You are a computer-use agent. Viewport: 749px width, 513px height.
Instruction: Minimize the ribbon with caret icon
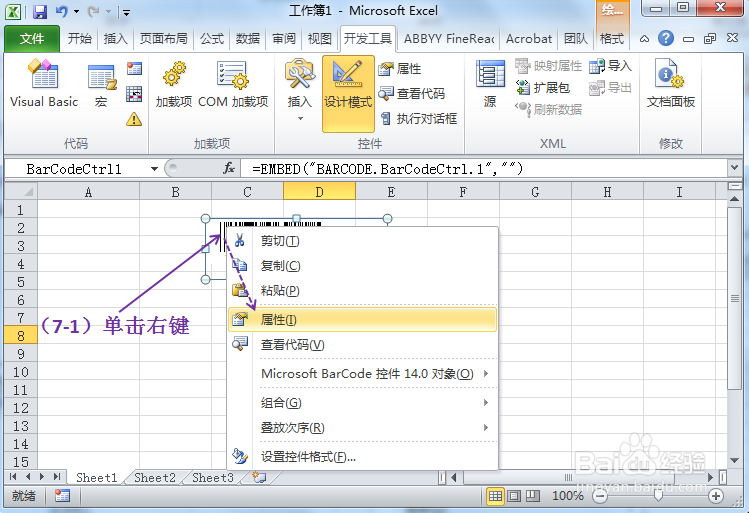(x=644, y=39)
